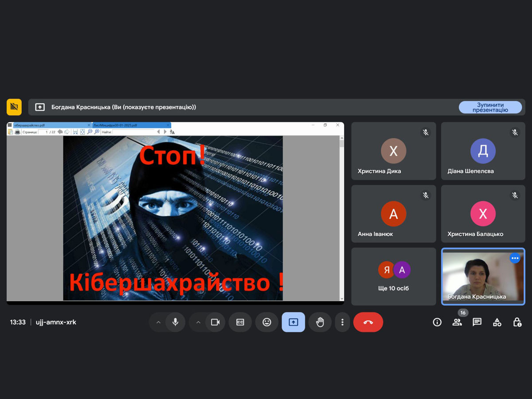
Task: Click Зупинити презентацію button
Action: [x=490, y=107]
